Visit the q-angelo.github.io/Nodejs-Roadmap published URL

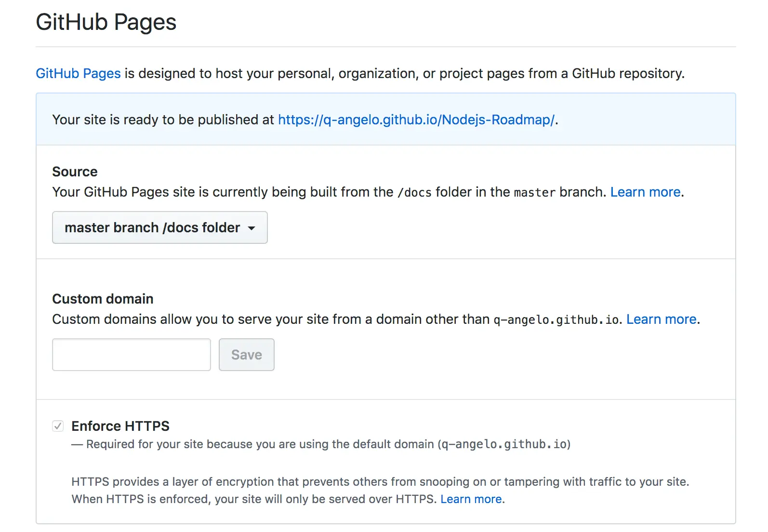coord(416,120)
